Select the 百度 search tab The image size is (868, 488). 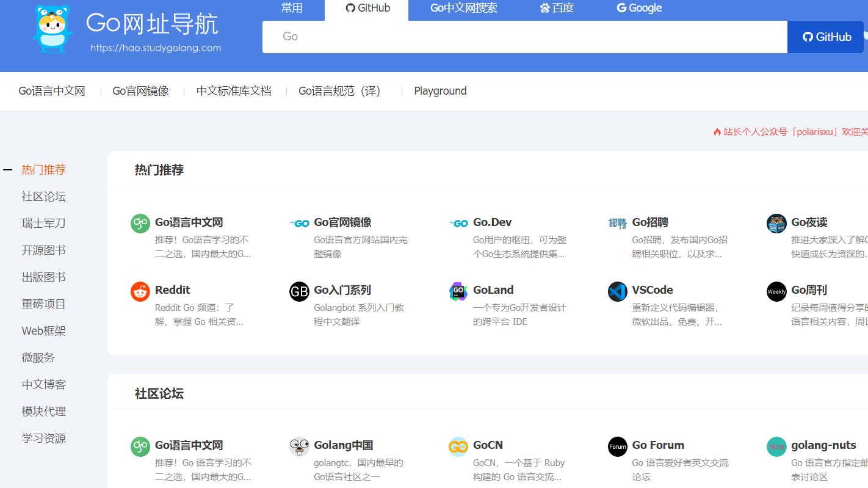coord(557,8)
